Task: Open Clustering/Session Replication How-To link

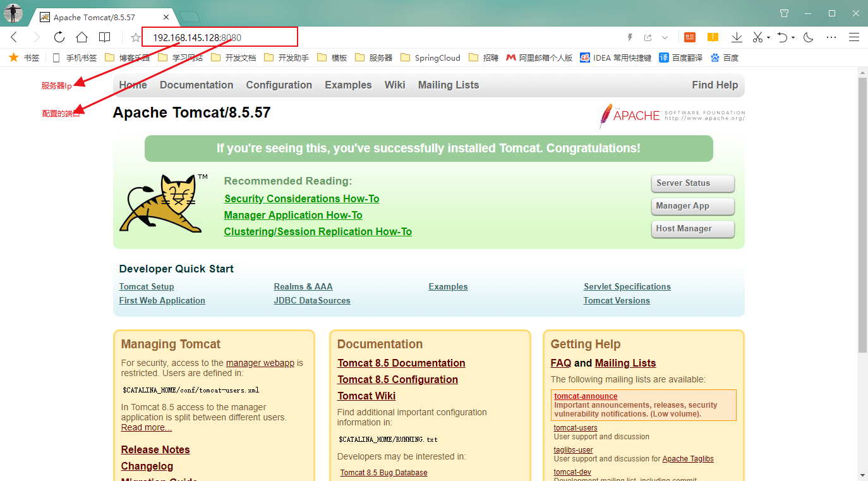Action: 318,231
